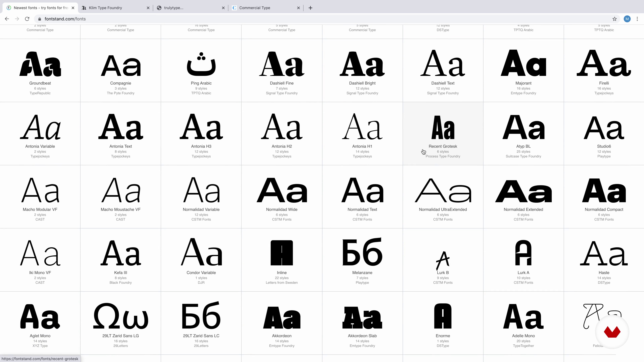Open the Melanzane Cyrillic sample
Viewport: 644px width, 362px height.
(362, 252)
